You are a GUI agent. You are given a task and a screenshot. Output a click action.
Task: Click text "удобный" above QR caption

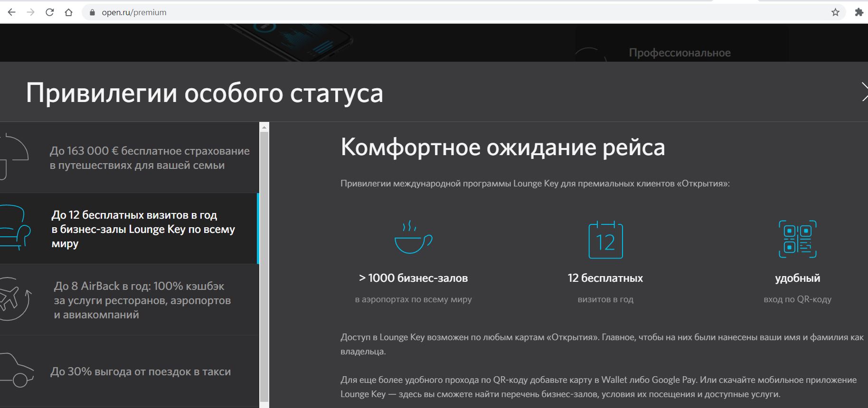point(798,278)
